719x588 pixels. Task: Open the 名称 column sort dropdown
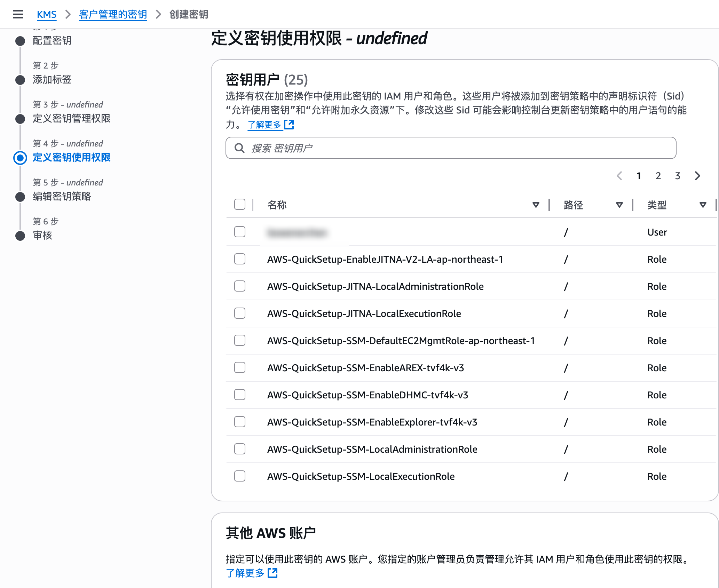click(535, 205)
